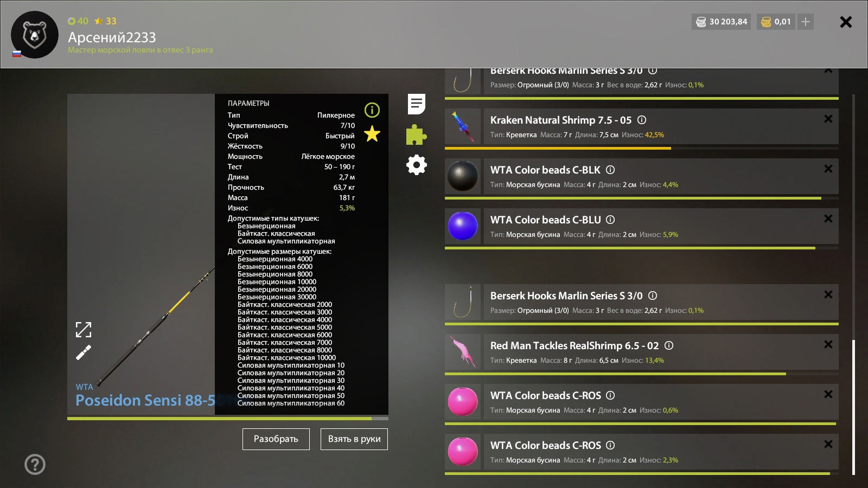Add gold with the plus button

pyautogui.click(x=806, y=22)
